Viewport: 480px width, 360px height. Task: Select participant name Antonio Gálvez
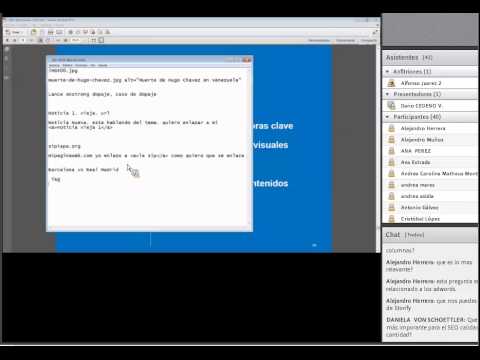click(419, 208)
